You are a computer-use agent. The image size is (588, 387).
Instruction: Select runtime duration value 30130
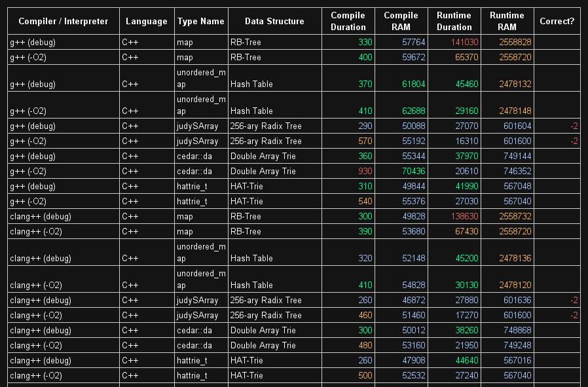466,286
